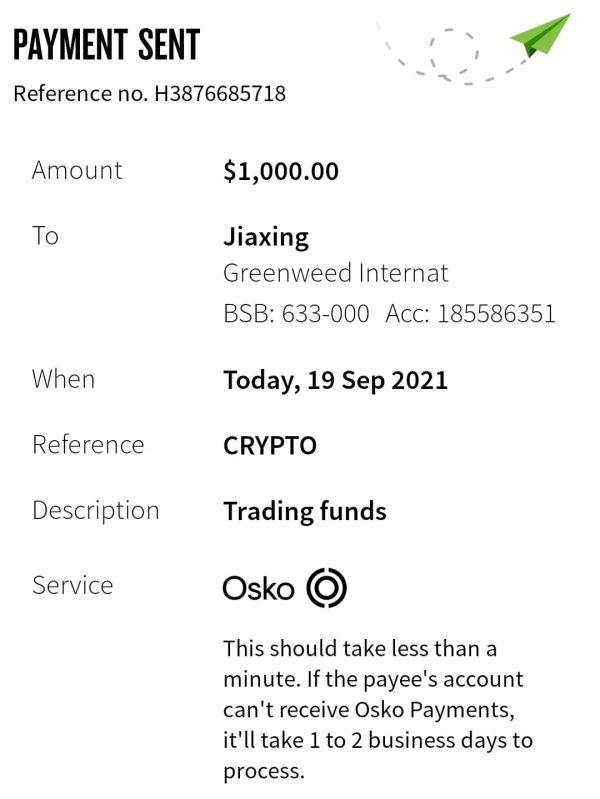The height and width of the screenshot is (799, 600).
Task: Click the payee name Jiaxing
Action: pyautogui.click(x=266, y=238)
